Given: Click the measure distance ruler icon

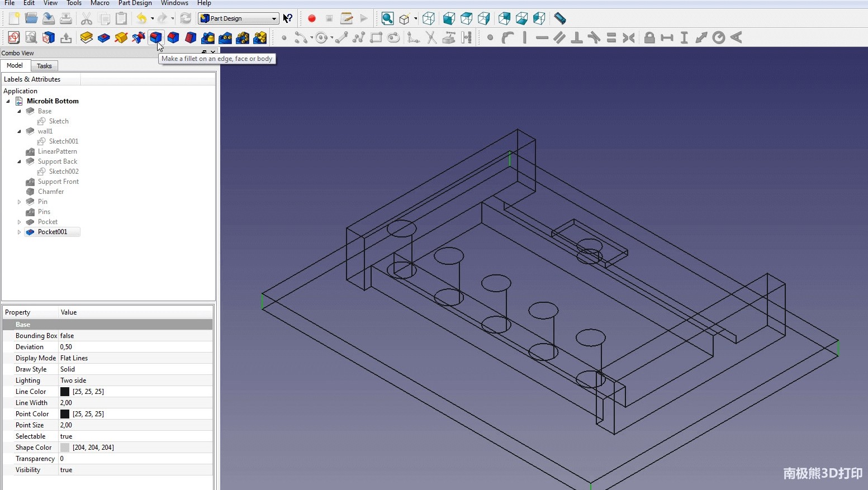Looking at the screenshot, I should (x=559, y=18).
